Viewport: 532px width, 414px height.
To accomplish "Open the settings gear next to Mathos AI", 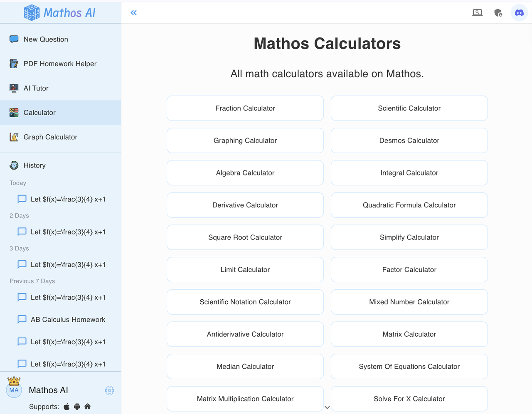I will (x=109, y=390).
